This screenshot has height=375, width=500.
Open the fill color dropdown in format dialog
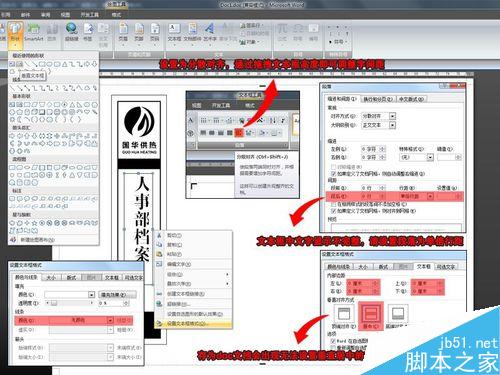tap(92, 295)
